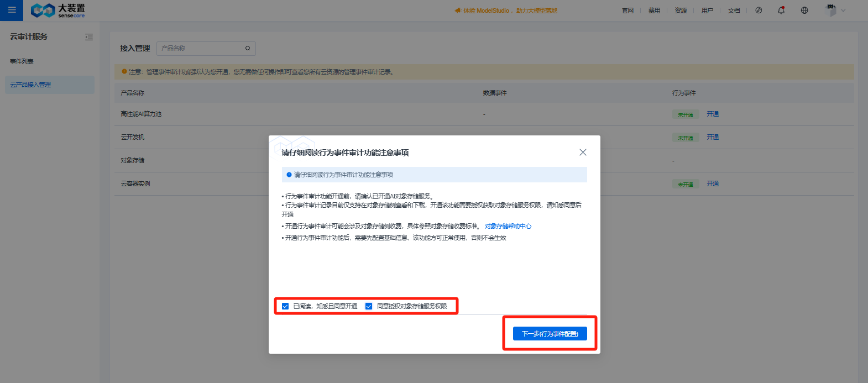The width and height of the screenshot is (868, 383).
Task: Click 行为事件 column header
Action: point(684,93)
